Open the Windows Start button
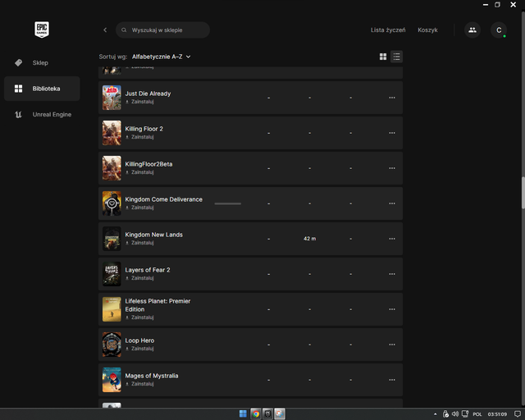Screen dimensions: 525x420 (x=243, y=413)
